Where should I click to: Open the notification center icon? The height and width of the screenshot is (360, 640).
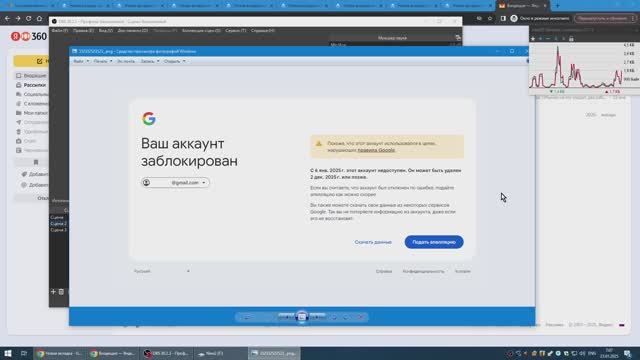(x=628, y=353)
